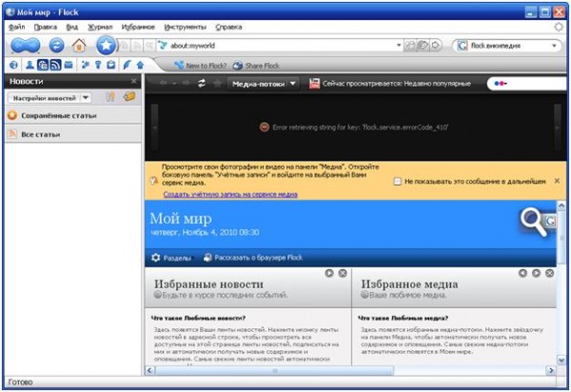Screen dimensions: 571x392
Task: Click the Flickr dots in media search box
Action: pyautogui.click(x=501, y=84)
